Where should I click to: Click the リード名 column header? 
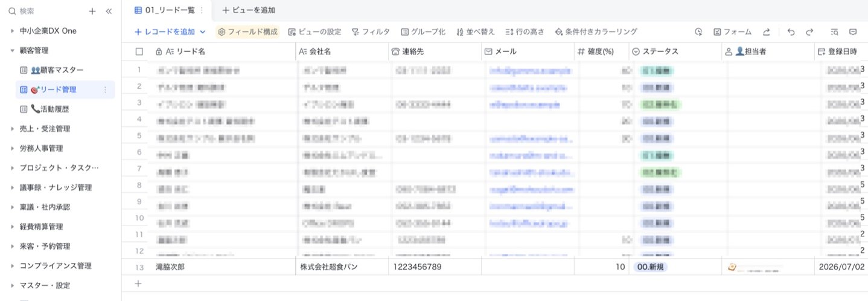pos(223,52)
